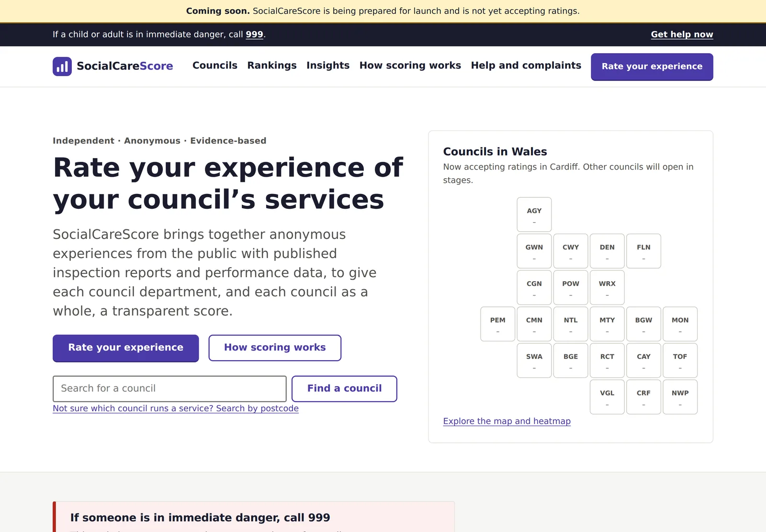Focus the Search for a council field
The image size is (766, 532).
169,389
